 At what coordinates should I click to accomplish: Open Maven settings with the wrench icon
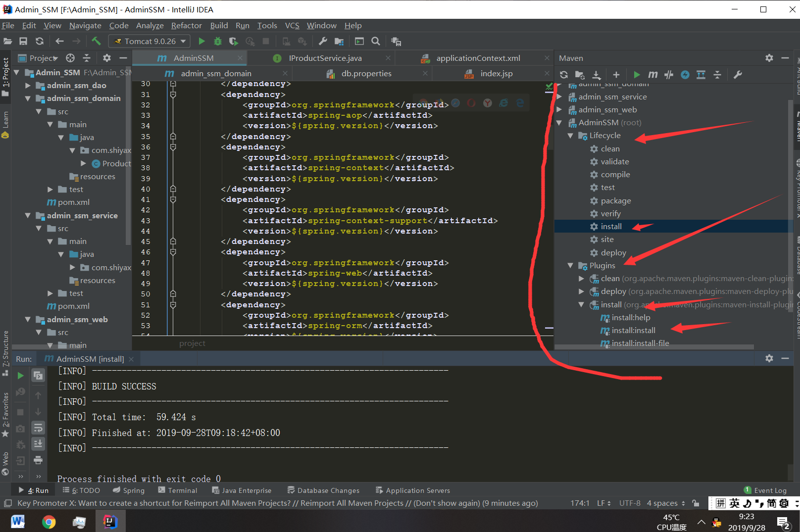[738, 75]
